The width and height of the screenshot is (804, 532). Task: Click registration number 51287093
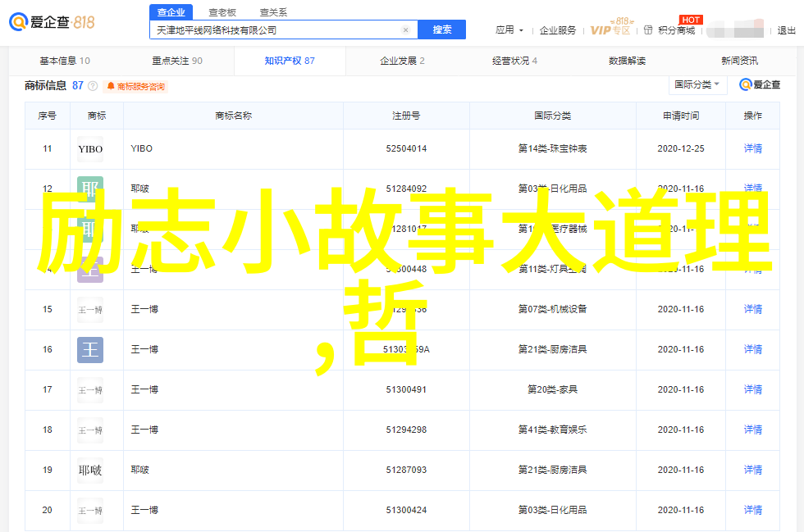(406, 470)
